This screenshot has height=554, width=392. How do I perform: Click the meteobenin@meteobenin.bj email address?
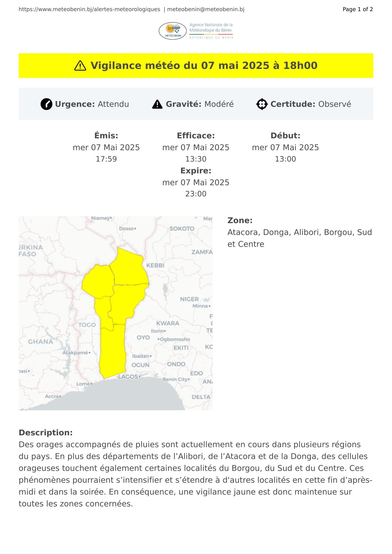pos(206,9)
